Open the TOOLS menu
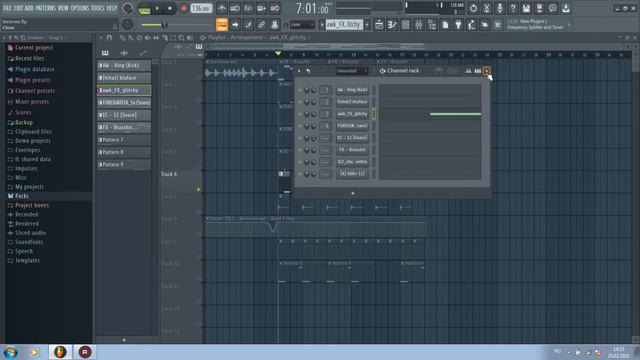This screenshot has width=640, height=360. (x=98, y=8)
